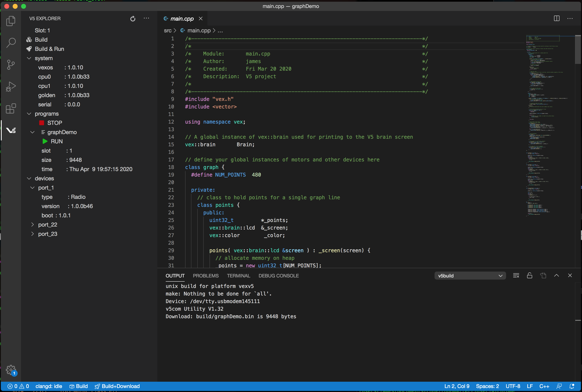582x392 pixels.
Task: Click Build & Run in V5 Explorer
Action: coord(49,49)
